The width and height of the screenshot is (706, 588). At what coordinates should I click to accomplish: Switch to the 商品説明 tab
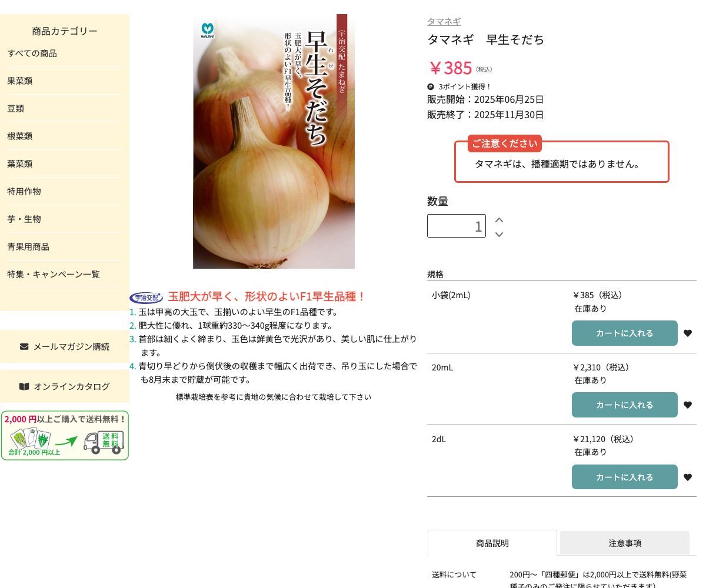pyautogui.click(x=492, y=543)
